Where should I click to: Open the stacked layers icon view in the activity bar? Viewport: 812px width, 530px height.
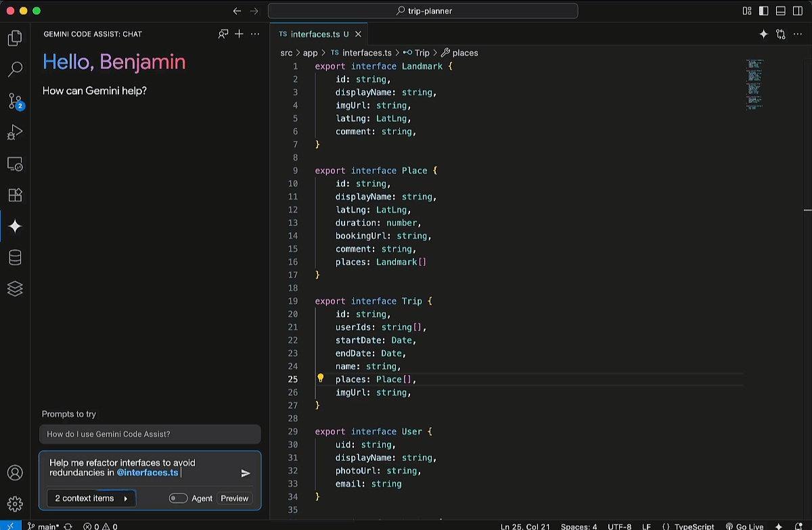(15, 288)
